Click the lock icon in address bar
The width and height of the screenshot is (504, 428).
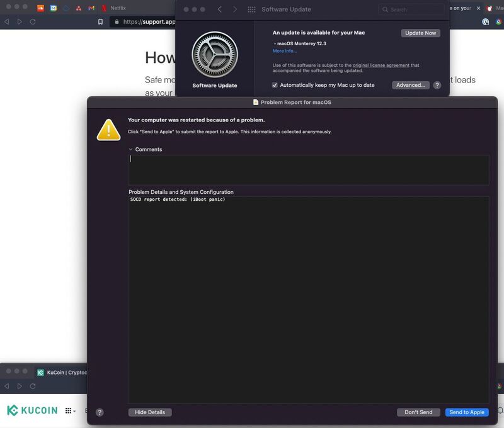[x=117, y=22]
